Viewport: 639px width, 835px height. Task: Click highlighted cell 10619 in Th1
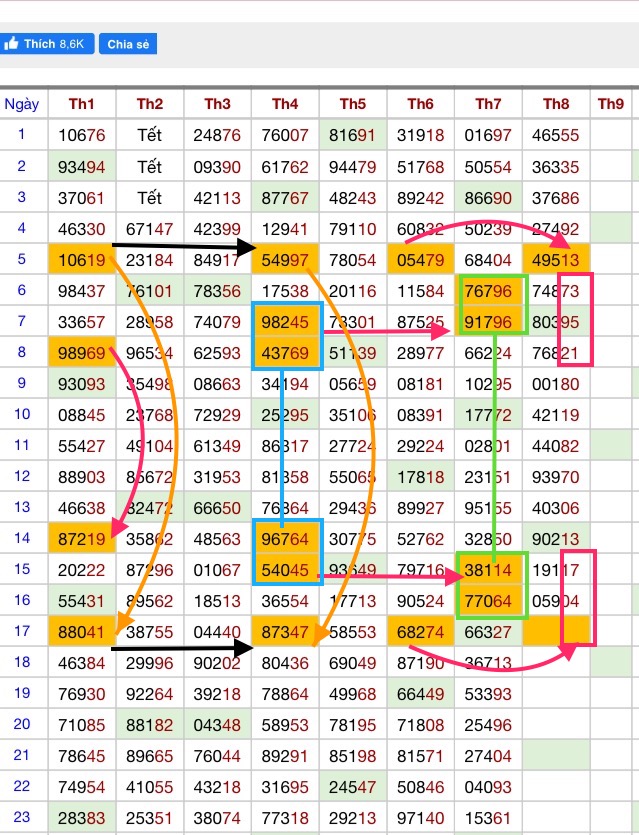(82, 261)
